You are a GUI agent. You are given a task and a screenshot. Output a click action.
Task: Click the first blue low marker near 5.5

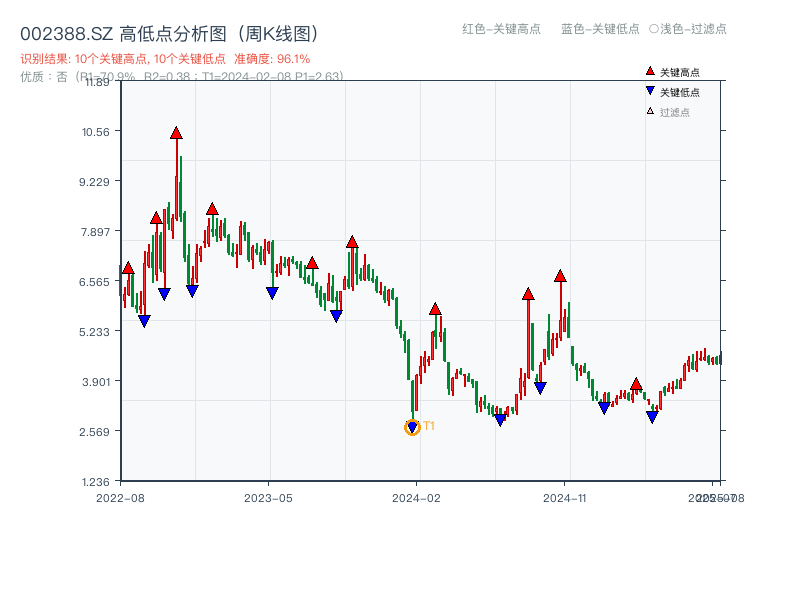[x=144, y=321]
